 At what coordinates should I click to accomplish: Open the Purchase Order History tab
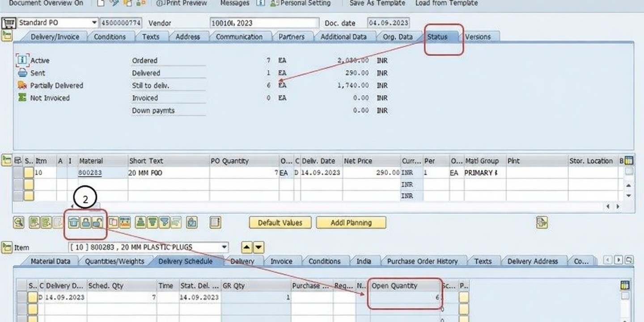422,261
